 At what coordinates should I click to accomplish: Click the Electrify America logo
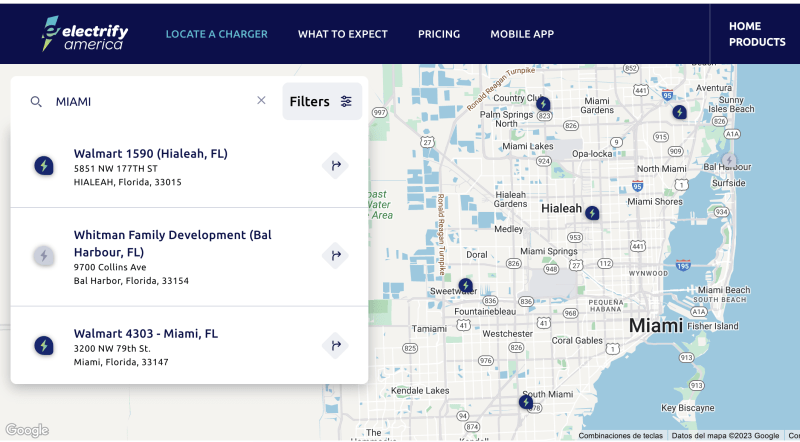(x=85, y=34)
